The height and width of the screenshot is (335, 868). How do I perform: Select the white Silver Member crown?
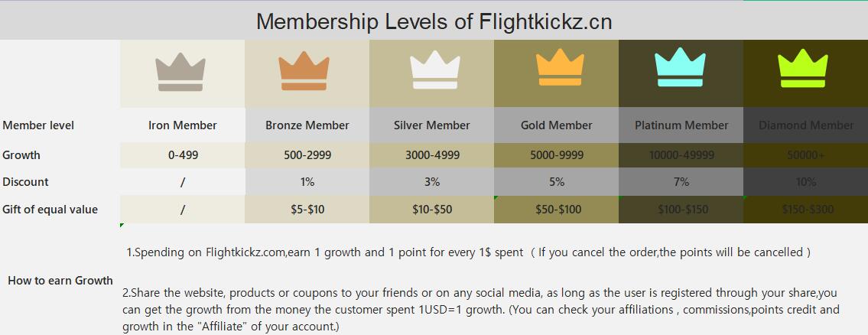tap(435, 70)
